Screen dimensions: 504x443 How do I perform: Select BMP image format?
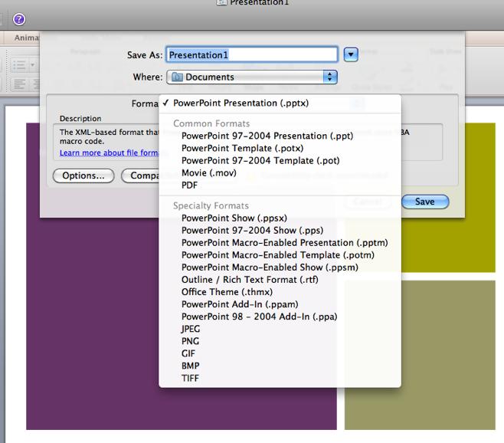click(280, 366)
